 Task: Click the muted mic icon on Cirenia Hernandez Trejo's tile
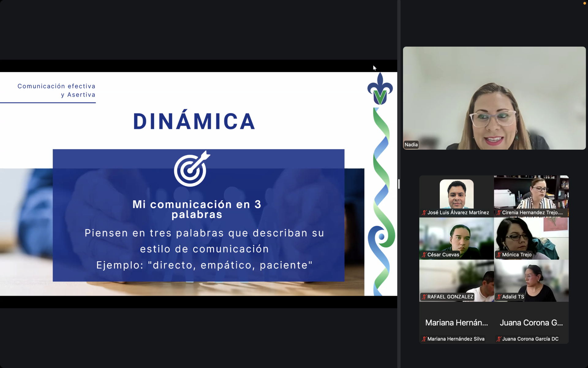(499, 213)
